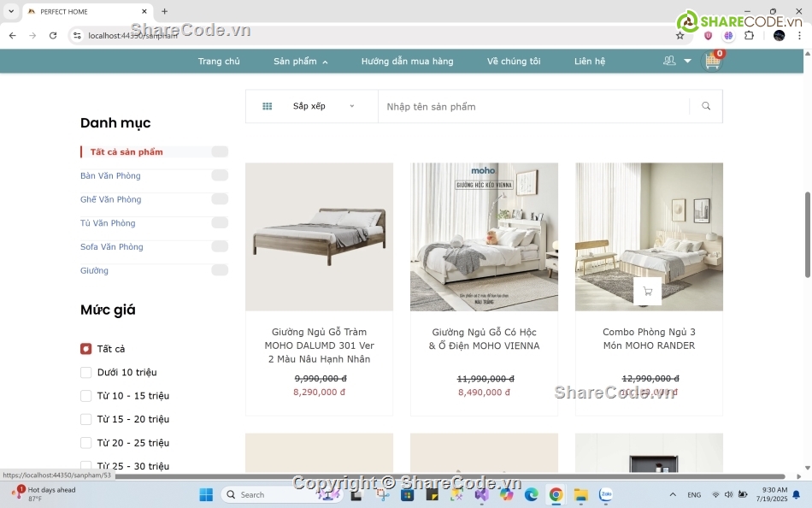Click the browser forward arrow

point(32,36)
